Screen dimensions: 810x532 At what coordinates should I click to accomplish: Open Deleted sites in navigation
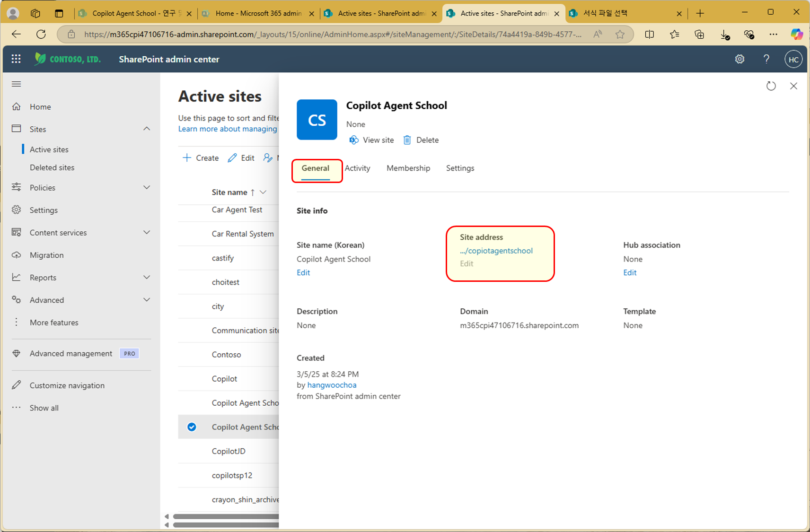pyautogui.click(x=52, y=167)
